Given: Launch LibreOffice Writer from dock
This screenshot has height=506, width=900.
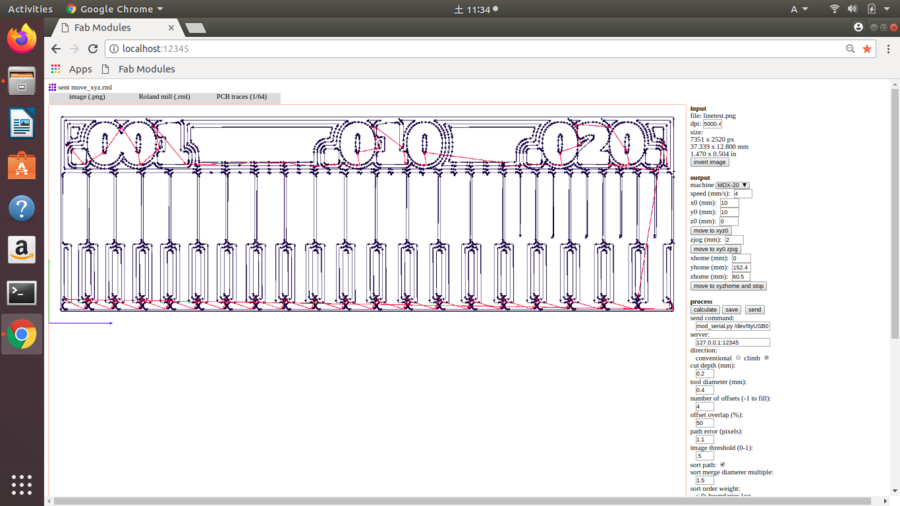Looking at the screenshot, I should point(21,123).
